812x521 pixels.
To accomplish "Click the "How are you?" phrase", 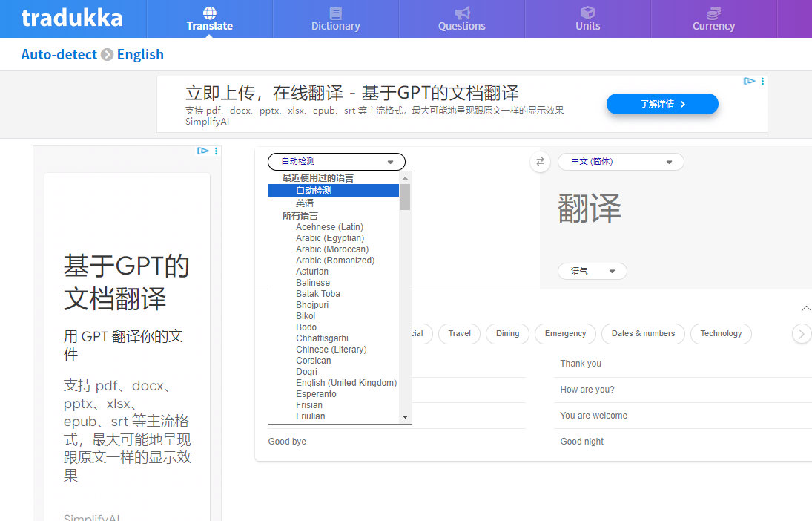I will click(587, 390).
